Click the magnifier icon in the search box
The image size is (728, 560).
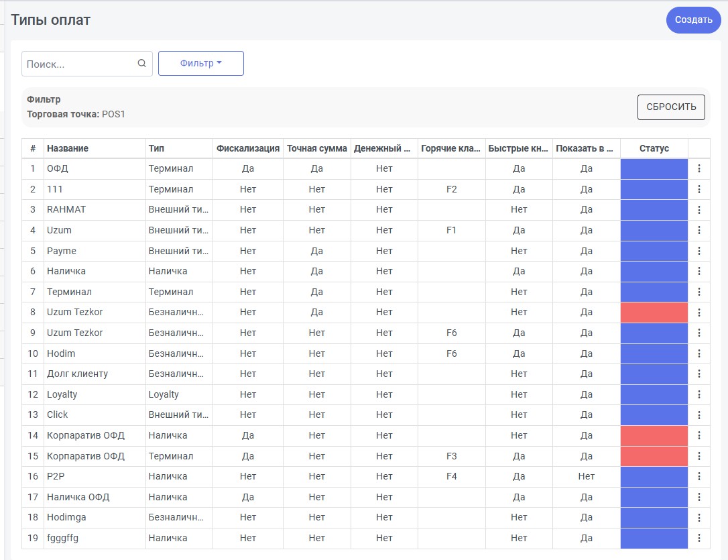coord(141,63)
